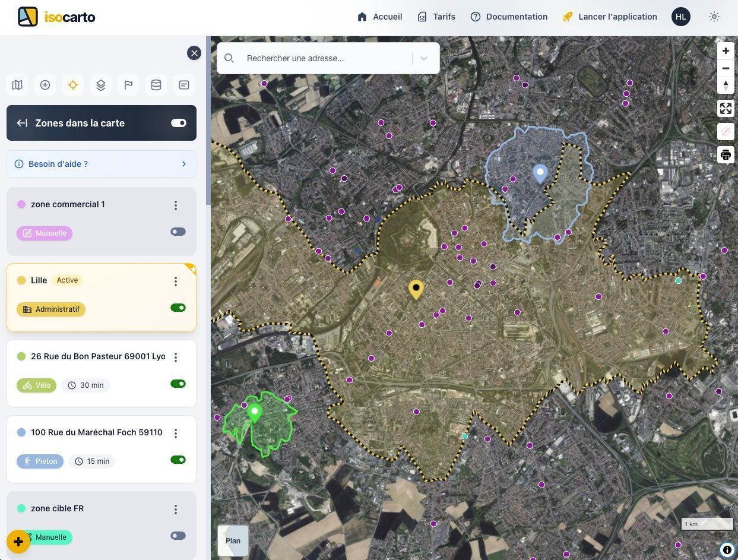
Task: Open the database icon panel
Action: 156,85
